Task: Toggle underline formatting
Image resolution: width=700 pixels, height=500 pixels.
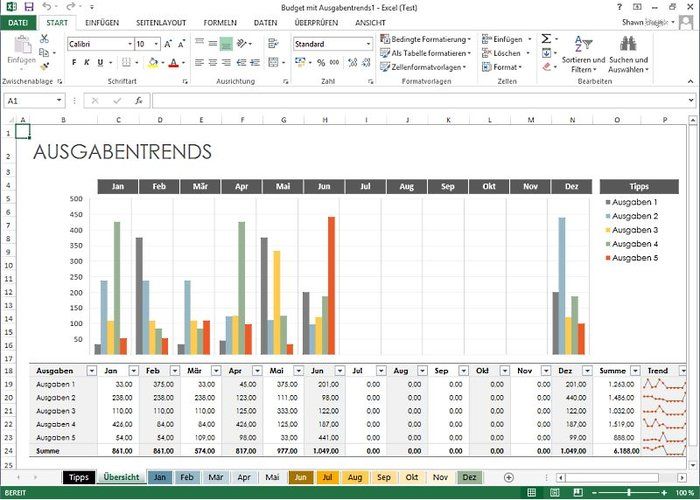Action: (101, 62)
